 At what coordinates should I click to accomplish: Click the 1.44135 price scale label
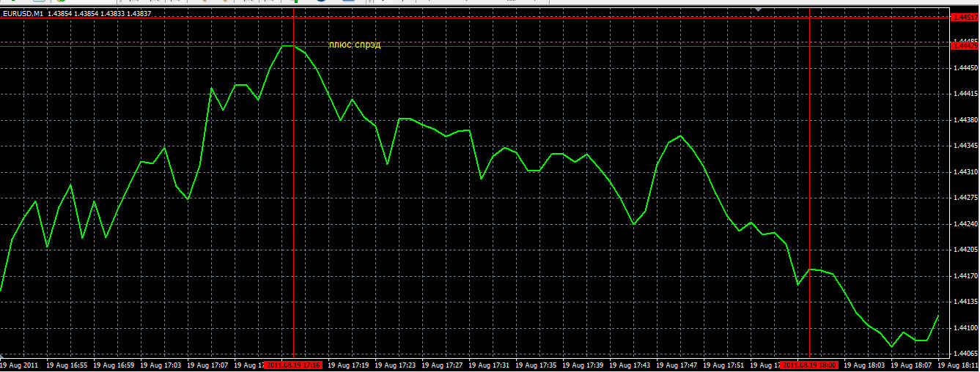tap(965, 302)
